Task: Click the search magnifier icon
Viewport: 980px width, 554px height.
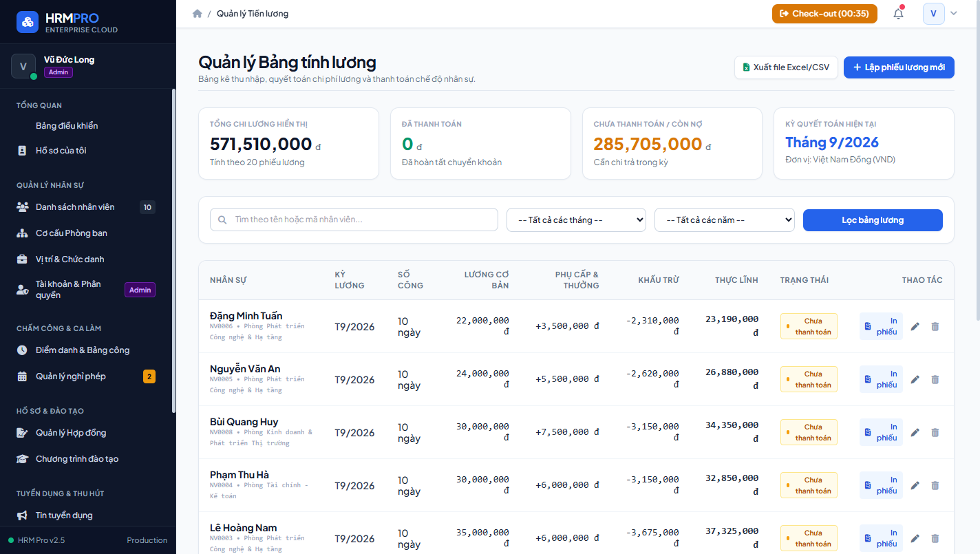Action: click(x=222, y=220)
